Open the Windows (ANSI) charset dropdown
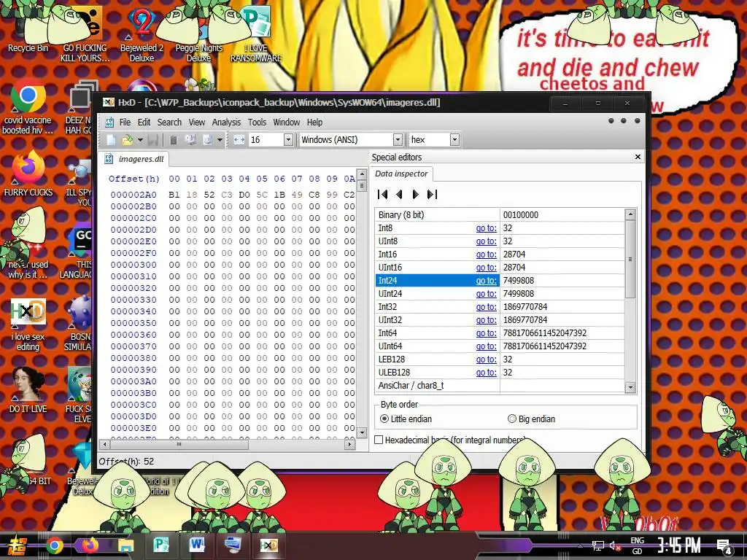Viewport: 747px width, 560px height. tap(398, 139)
